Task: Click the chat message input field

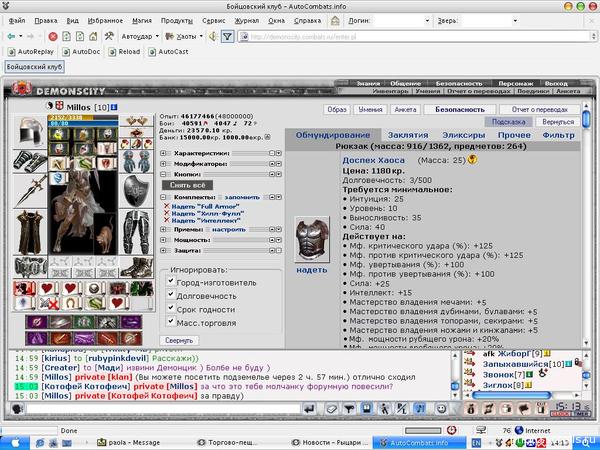Action: click(x=163, y=409)
